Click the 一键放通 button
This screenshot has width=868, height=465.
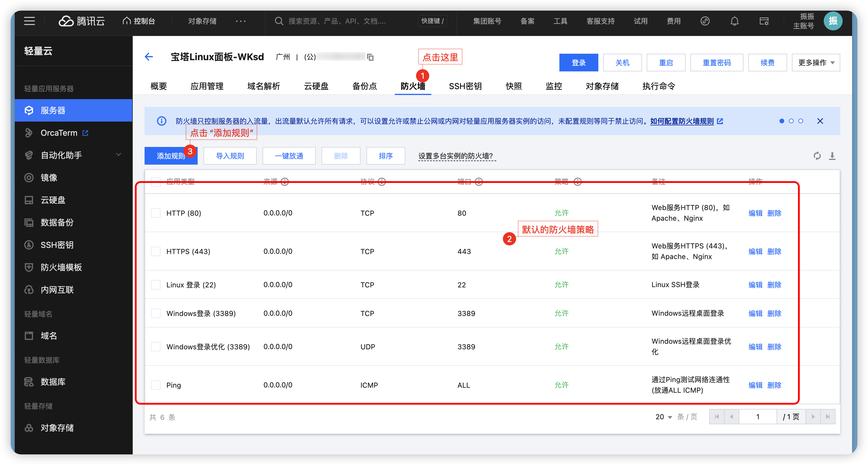click(289, 156)
